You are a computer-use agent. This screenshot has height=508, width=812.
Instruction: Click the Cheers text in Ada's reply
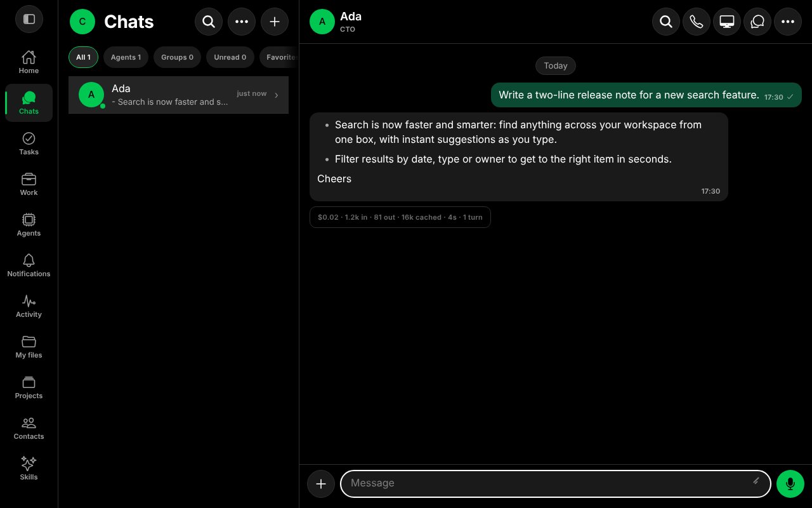coord(334,178)
